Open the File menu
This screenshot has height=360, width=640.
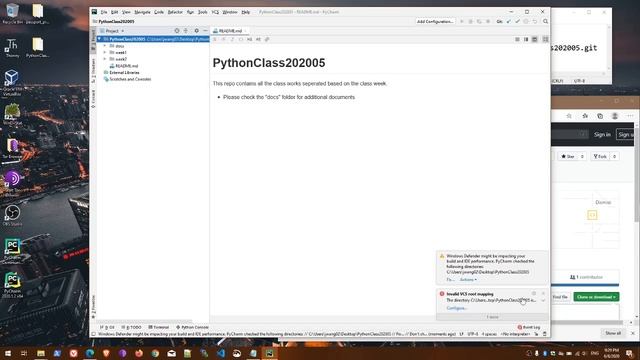[104, 12]
